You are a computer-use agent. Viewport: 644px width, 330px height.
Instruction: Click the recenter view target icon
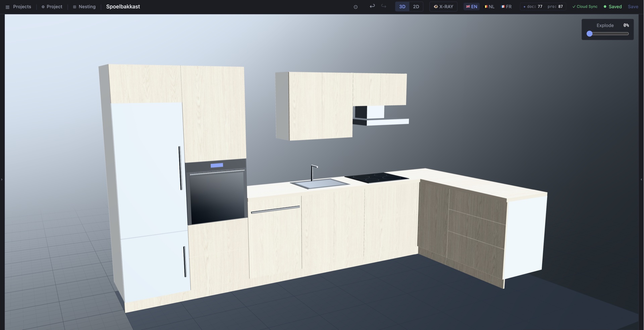(x=356, y=7)
